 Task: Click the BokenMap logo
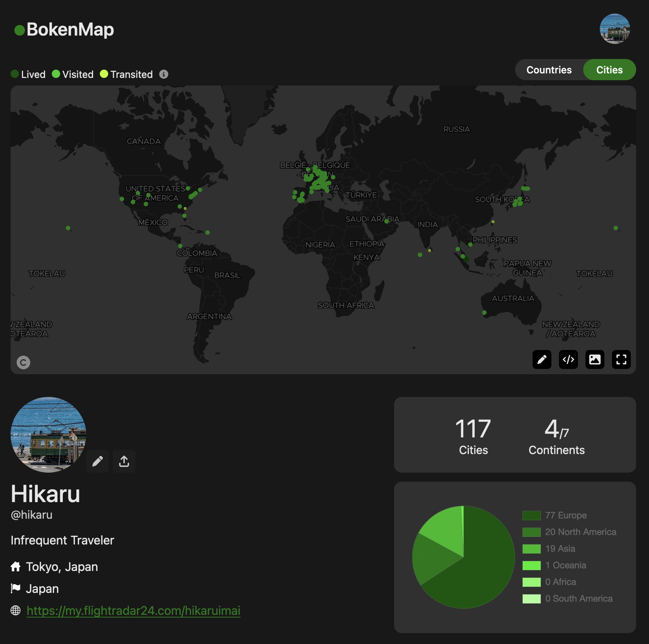pyautogui.click(x=64, y=30)
